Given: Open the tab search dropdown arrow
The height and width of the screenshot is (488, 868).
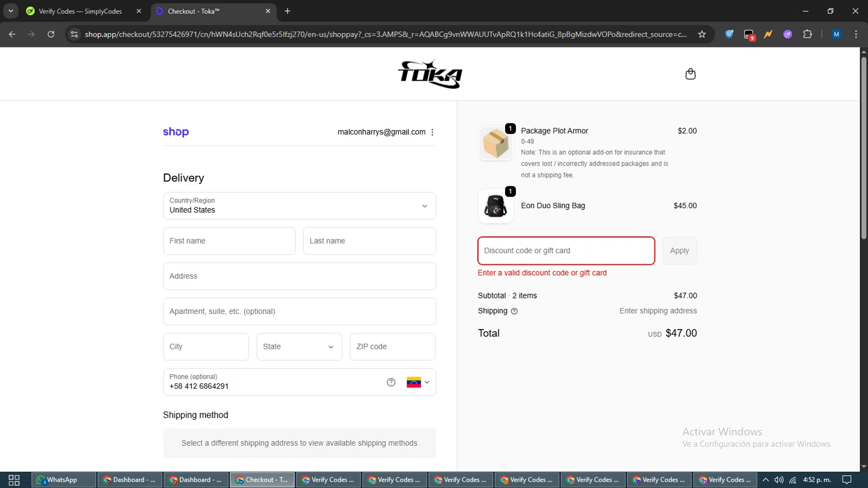Looking at the screenshot, I should click(x=10, y=11).
